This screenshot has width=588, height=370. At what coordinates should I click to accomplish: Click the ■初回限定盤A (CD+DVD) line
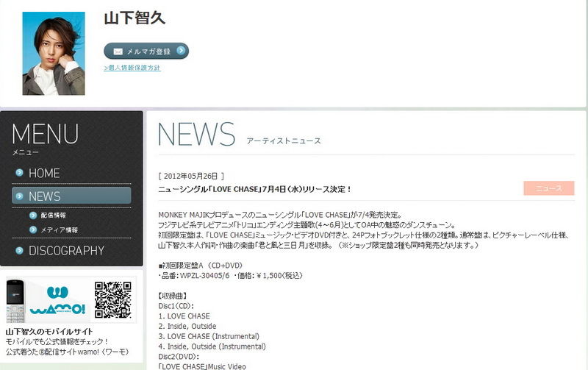201,266
